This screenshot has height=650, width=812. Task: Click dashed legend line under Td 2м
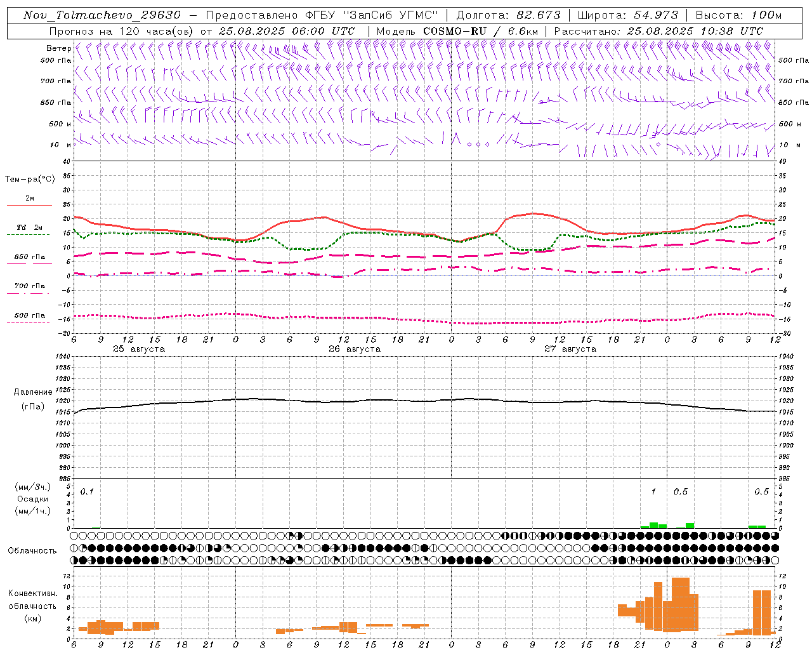[x=28, y=234]
